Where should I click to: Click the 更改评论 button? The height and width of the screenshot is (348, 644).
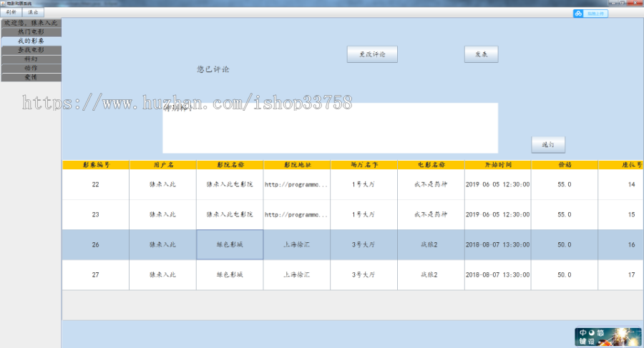372,54
